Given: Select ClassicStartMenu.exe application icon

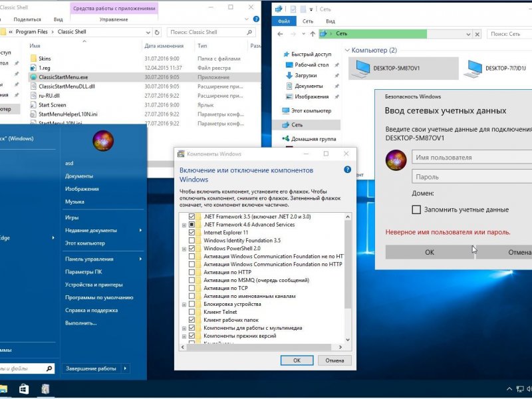Looking at the screenshot, I should tap(33, 77).
